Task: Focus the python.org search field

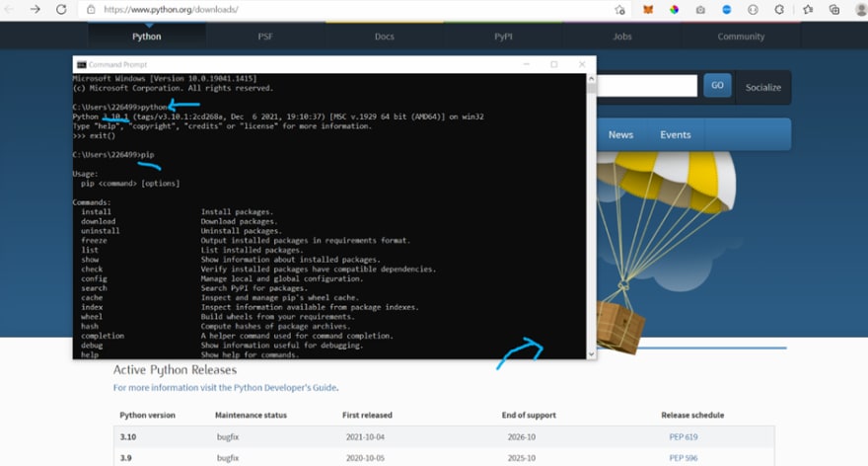Action: click(x=647, y=86)
